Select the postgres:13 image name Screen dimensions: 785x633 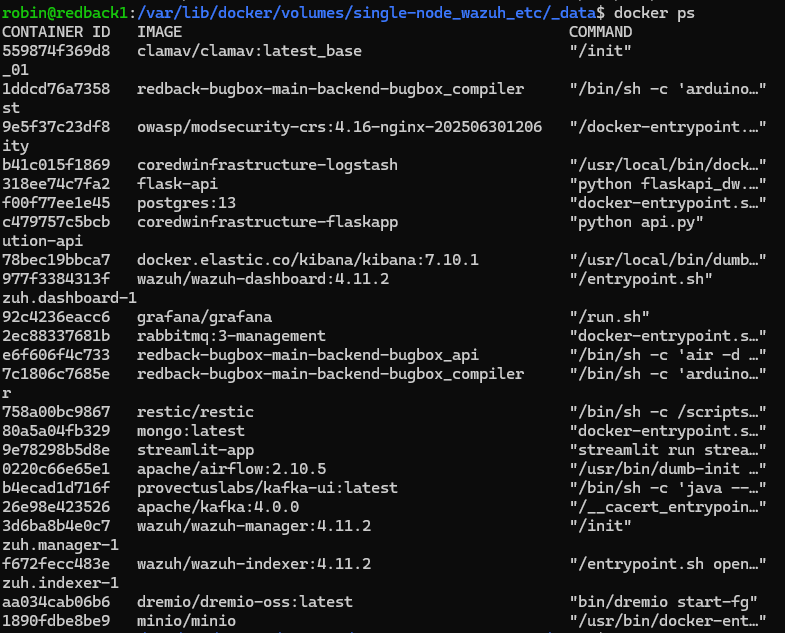186,203
